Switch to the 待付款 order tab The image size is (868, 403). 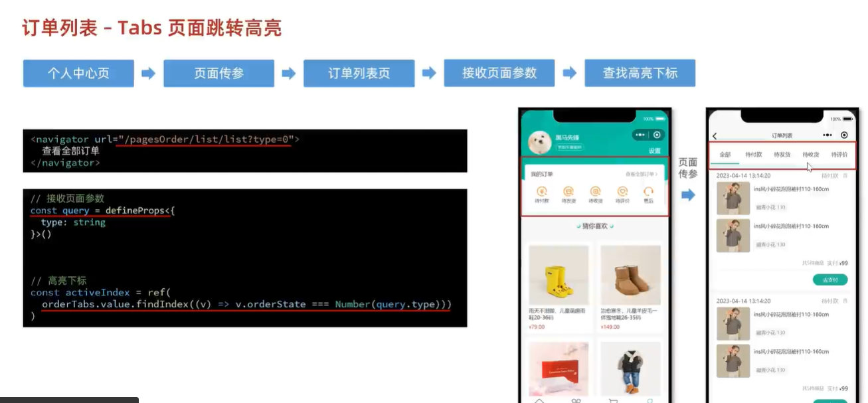[x=754, y=155]
